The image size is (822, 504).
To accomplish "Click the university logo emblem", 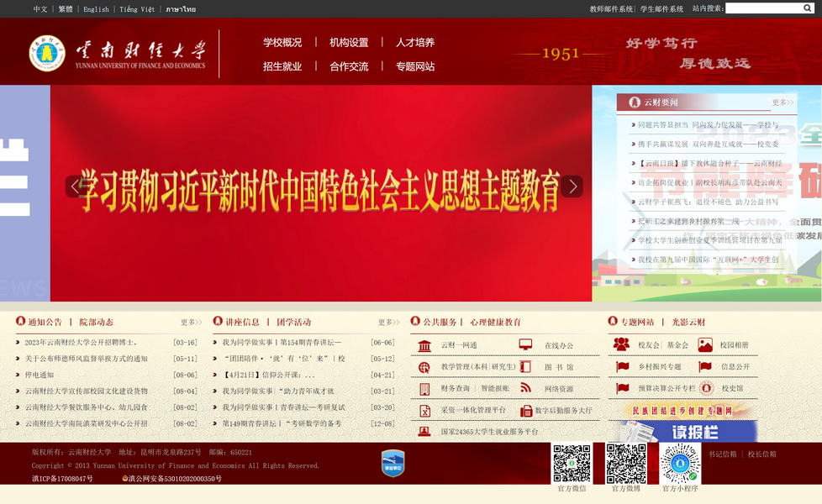I will pos(47,53).
